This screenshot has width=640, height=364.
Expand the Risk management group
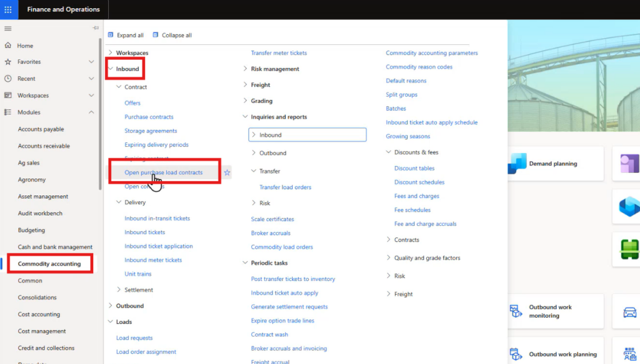(245, 69)
